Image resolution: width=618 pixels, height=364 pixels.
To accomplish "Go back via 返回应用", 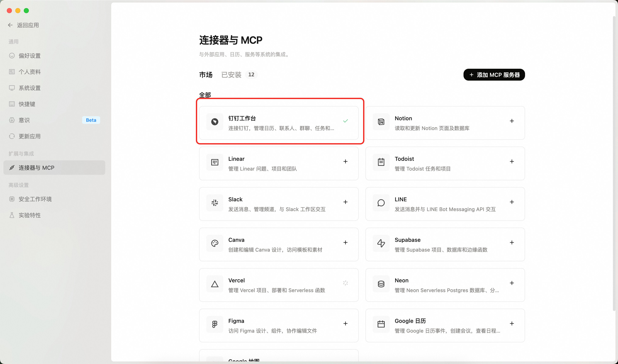I will click(23, 25).
